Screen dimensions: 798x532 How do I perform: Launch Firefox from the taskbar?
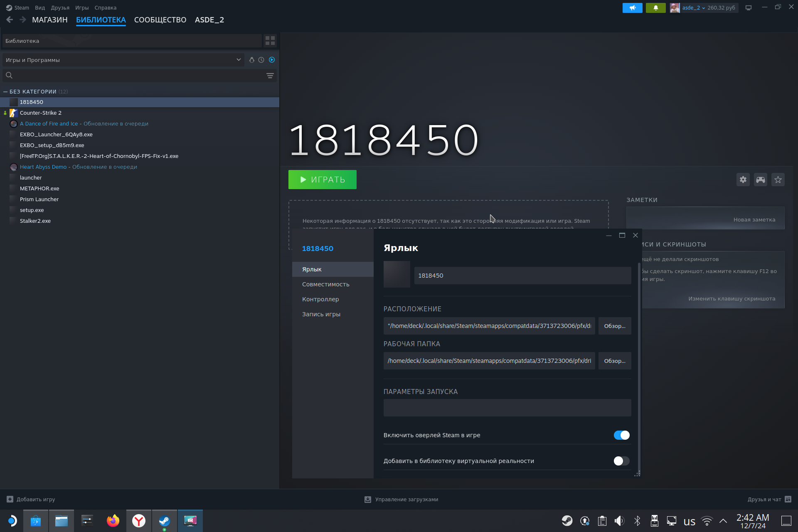[113, 521]
